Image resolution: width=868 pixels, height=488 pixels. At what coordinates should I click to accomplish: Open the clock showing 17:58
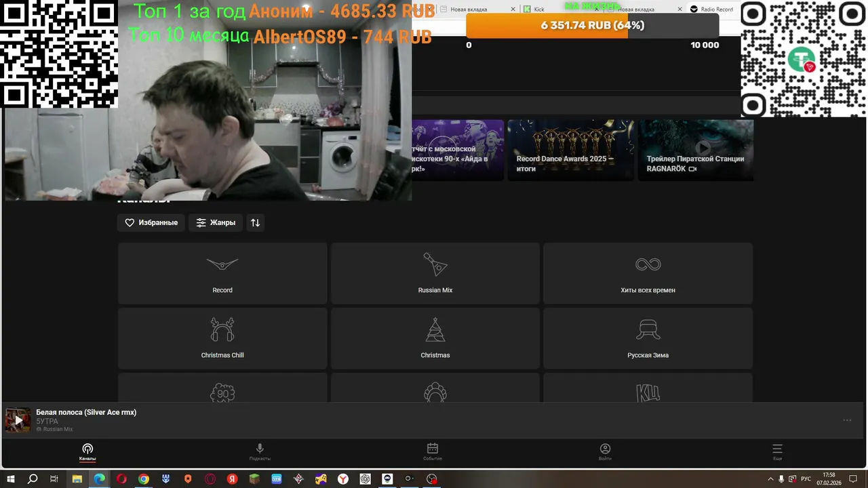(x=829, y=479)
